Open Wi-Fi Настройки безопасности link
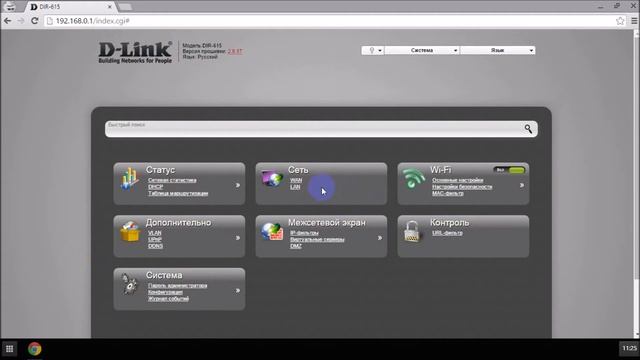 tap(462, 187)
